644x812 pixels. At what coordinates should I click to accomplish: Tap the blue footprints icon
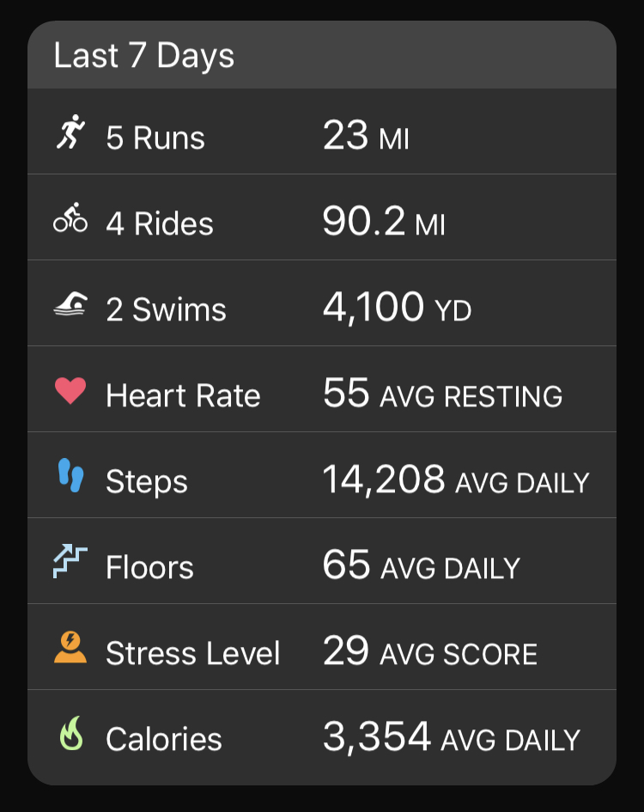(70, 476)
